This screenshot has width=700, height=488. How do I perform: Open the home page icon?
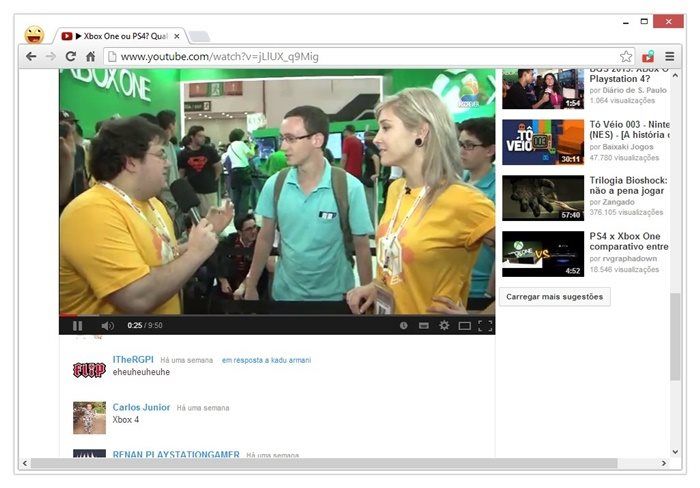point(91,57)
